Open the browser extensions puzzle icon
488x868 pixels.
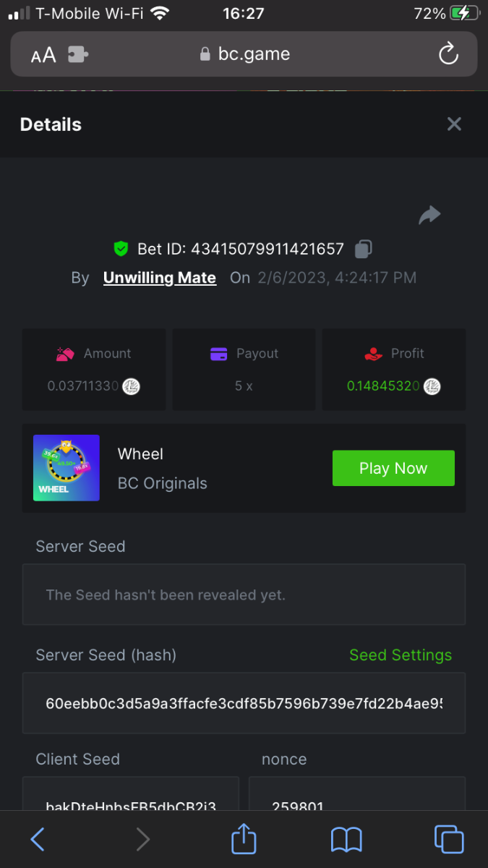[x=77, y=55]
